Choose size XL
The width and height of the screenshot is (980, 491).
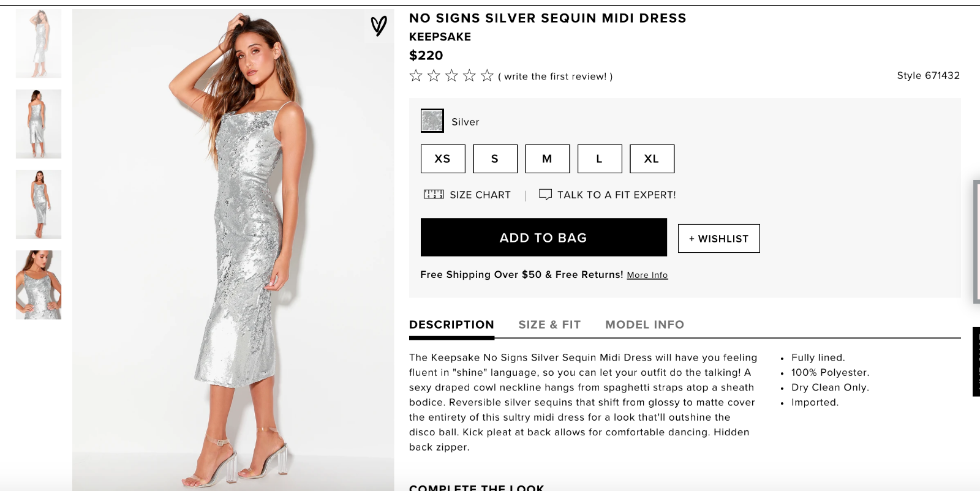(x=652, y=159)
